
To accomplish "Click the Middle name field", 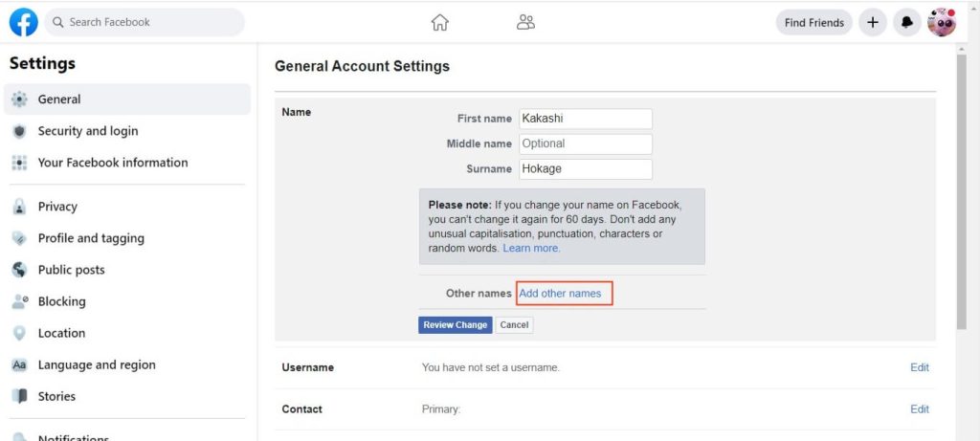I will pos(586,143).
